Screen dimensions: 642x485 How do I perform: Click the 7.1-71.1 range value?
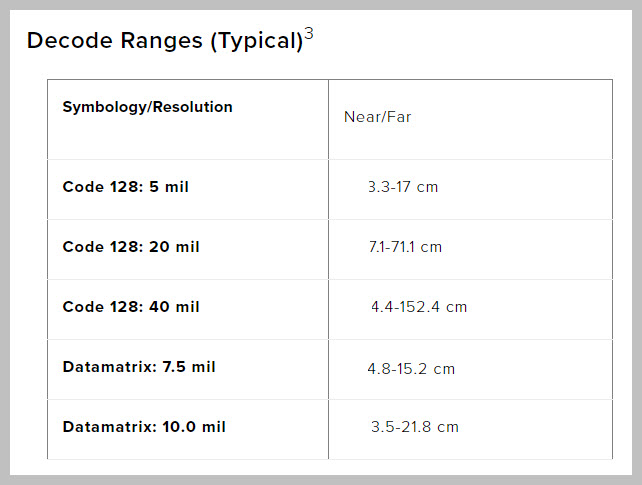(x=392, y=247)
